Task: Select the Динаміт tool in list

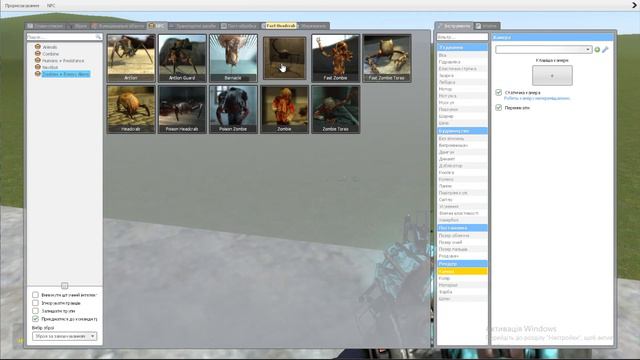Action: pos(462,159)
